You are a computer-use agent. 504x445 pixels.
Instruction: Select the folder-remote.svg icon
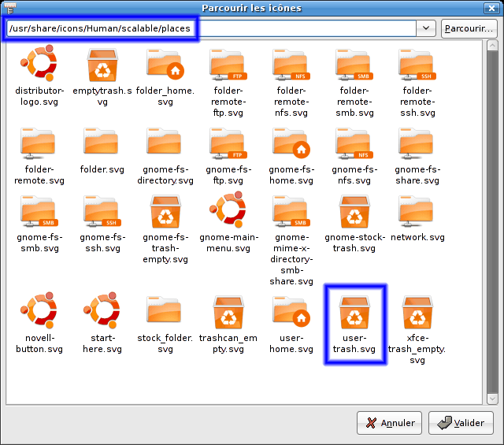click(38, 143)
